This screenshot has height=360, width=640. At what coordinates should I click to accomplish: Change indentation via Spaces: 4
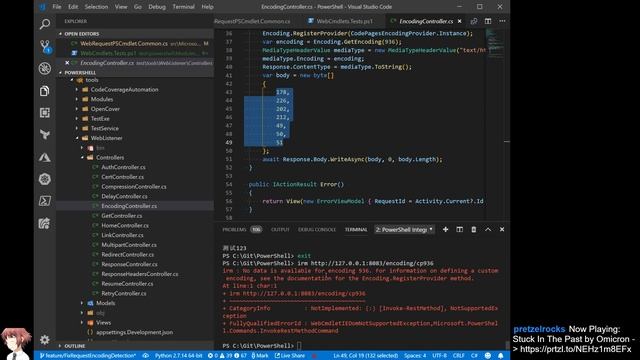point(415,356)
